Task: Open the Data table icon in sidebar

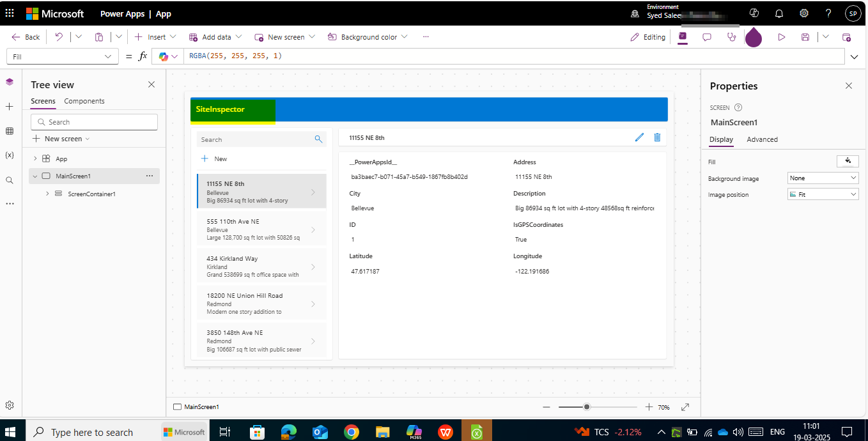Action: [10, 131]
